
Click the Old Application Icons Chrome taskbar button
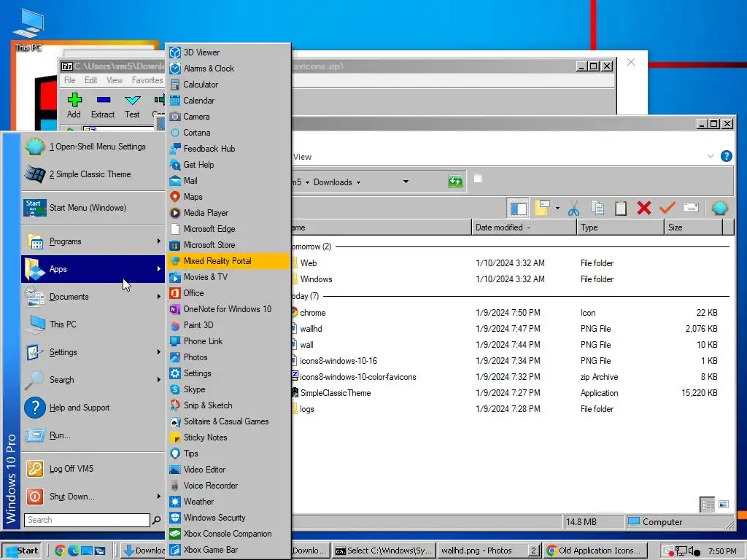point(595,551)
